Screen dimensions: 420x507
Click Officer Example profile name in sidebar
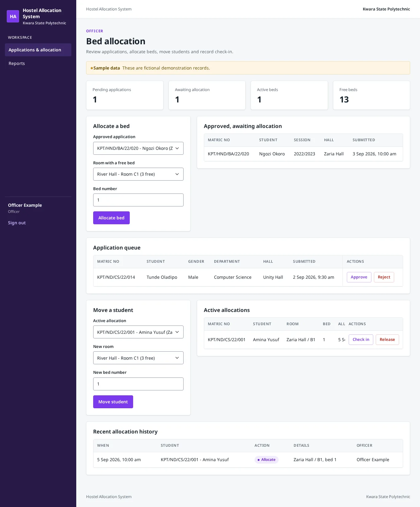(x=25, y=205)
